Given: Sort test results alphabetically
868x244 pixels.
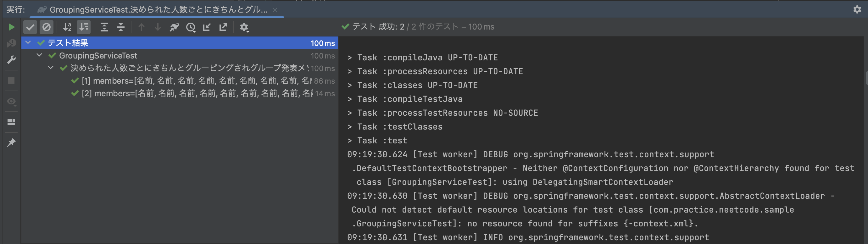Looking at the screenshot, I should pos(67,27).
